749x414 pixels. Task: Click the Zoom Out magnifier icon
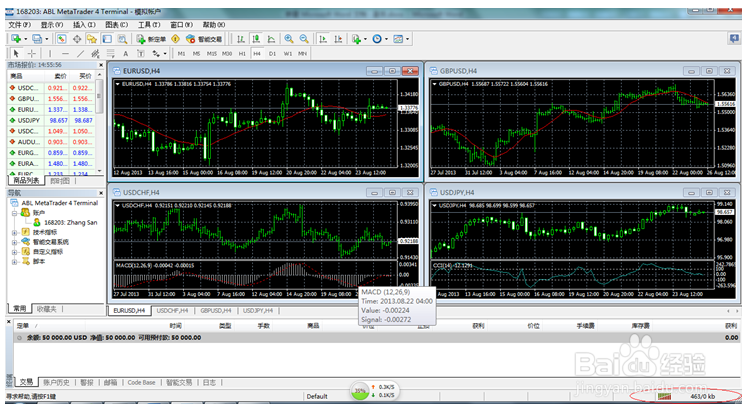(x=304, y=39)
